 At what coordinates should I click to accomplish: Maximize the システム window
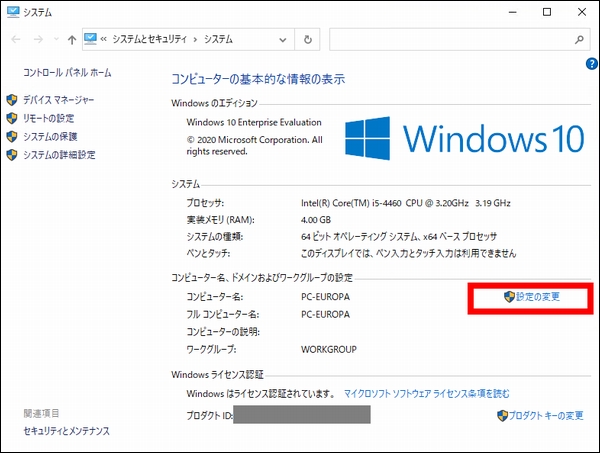pyautogui.click(x=547, y=12)
